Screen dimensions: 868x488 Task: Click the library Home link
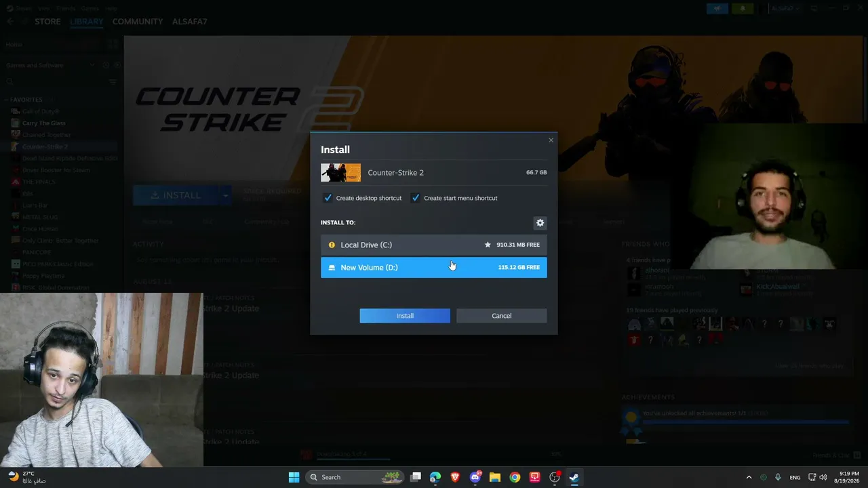tap(14, 44)
